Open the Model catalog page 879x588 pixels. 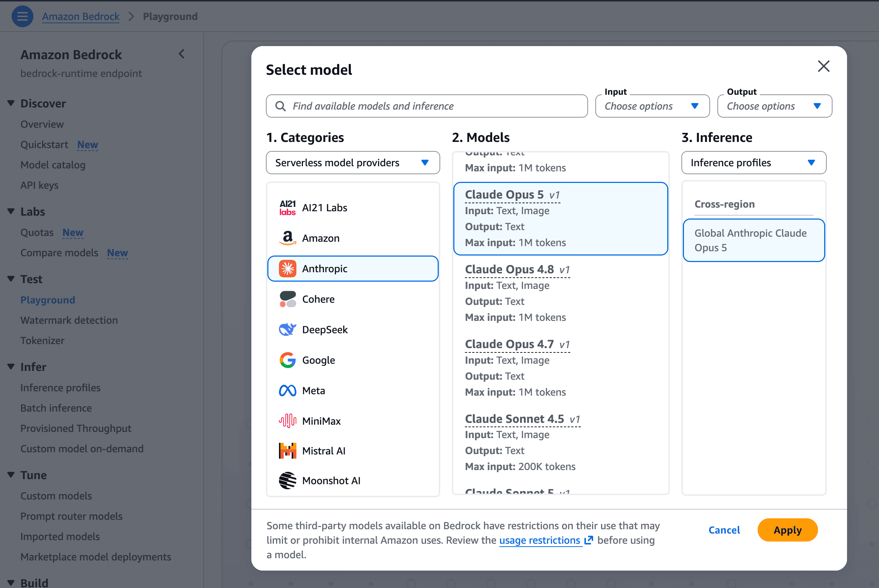click(x=53, y=165)
